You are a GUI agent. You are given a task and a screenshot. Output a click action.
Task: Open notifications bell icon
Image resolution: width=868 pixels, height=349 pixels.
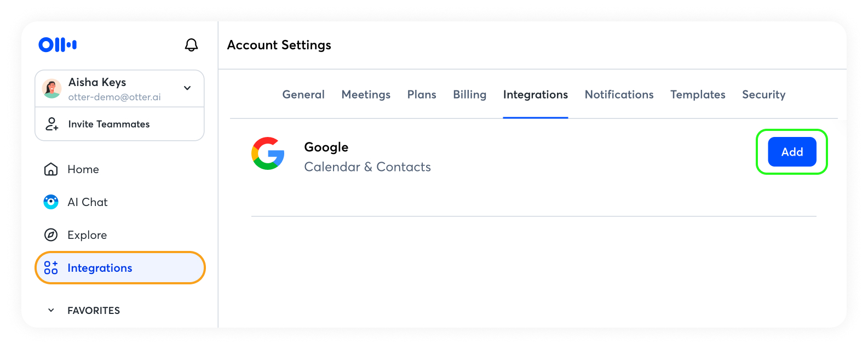click(191, 45)
